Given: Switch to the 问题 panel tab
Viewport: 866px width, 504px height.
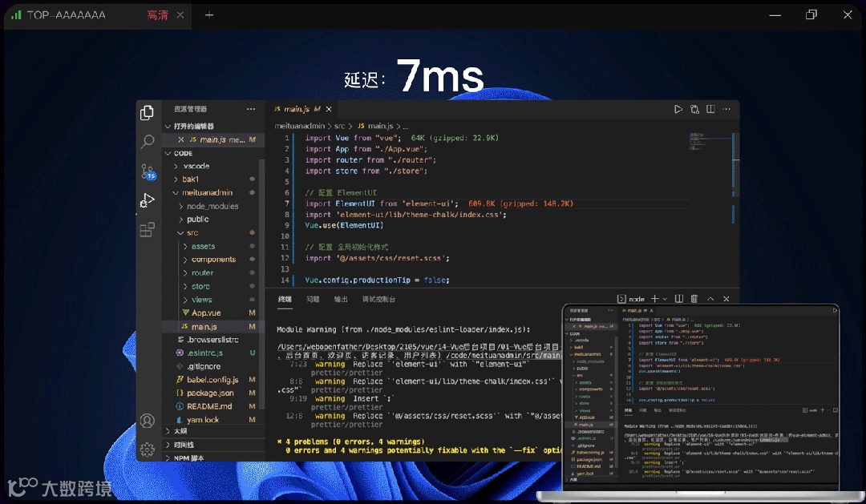Looking at the screenshot, I should [314, 299].
